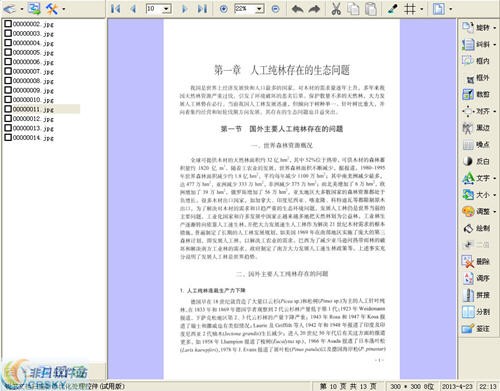Select the 黑边 black-border removal tool
Screen dimensions: 500x391
point(476,128)
